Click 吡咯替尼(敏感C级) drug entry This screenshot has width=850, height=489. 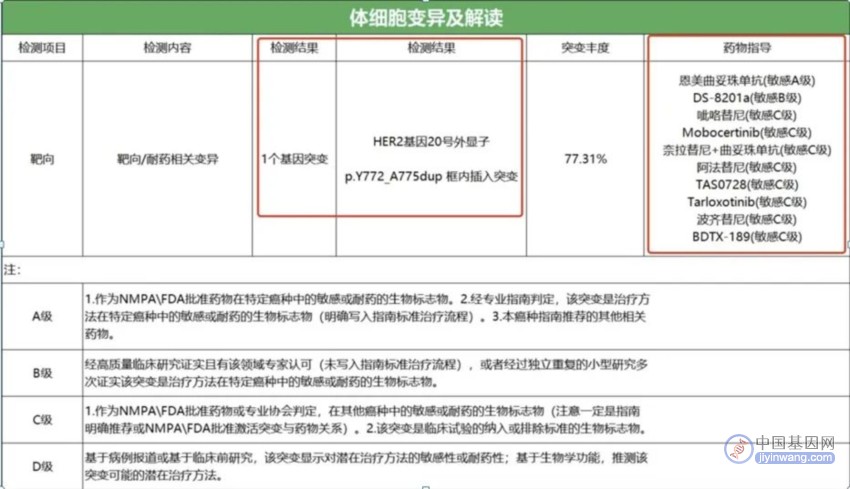(747, 115)
